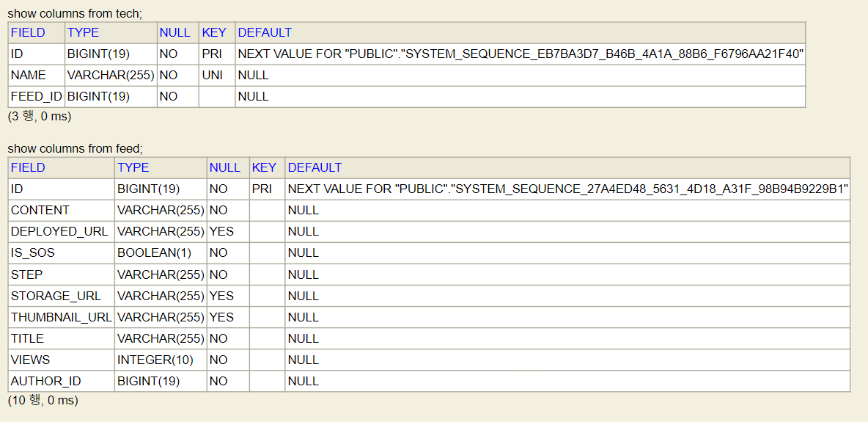868x422 pixels.
Task: Select the STORAGE_URL field cell
Action: [x=56, y=296]
